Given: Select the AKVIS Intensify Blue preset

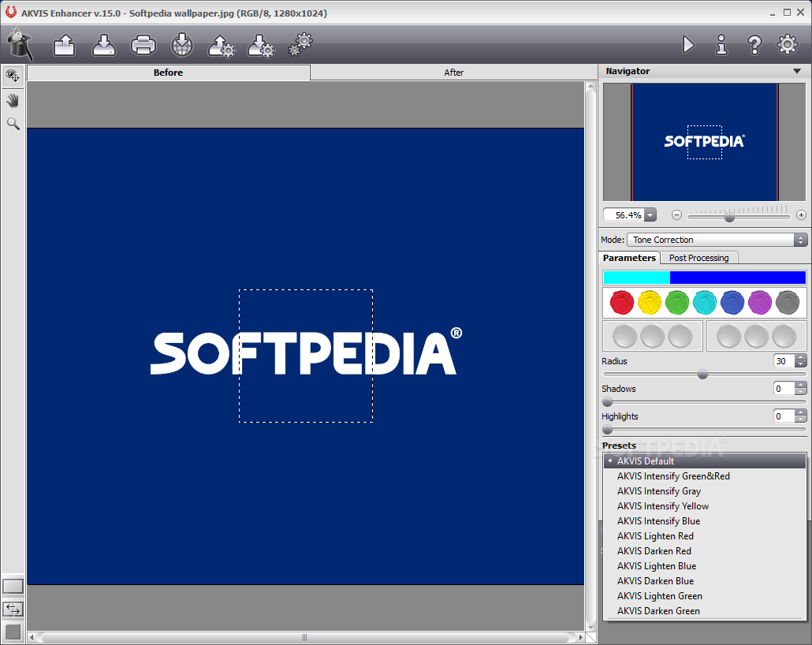Looking at the screenshot, I should click(705, 521).
